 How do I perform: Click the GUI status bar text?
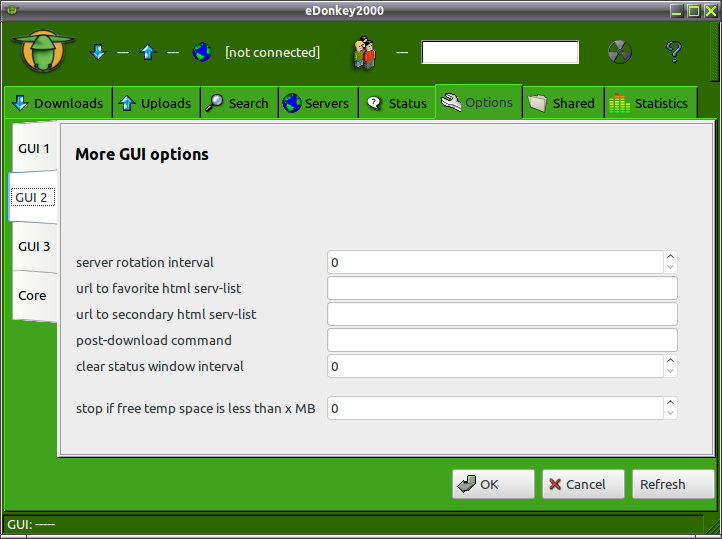pos(31,524)
